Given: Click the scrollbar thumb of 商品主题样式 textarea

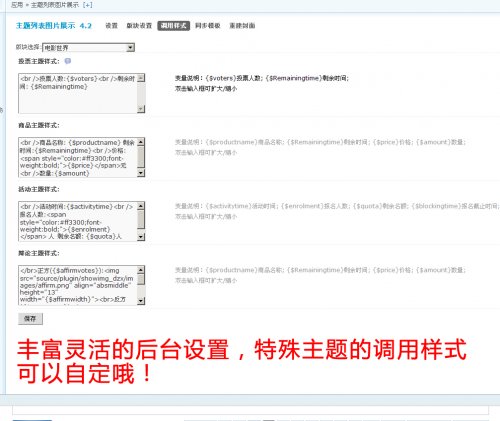Looking at the screenshot, I should (x=141, y=157).
